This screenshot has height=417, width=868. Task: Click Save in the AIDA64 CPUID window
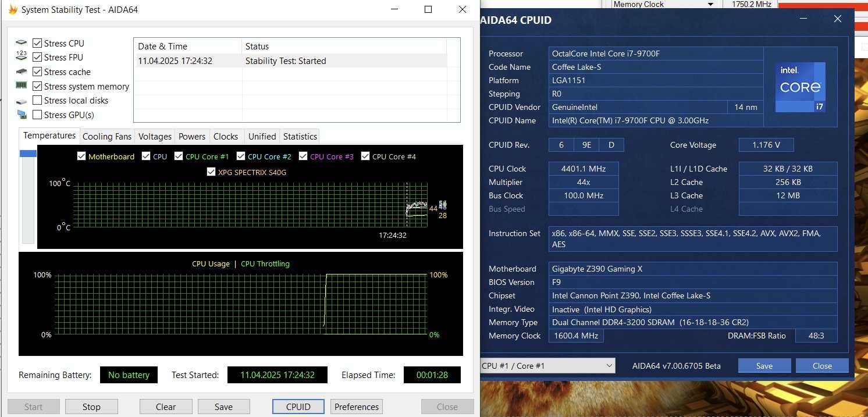[764, 366]
